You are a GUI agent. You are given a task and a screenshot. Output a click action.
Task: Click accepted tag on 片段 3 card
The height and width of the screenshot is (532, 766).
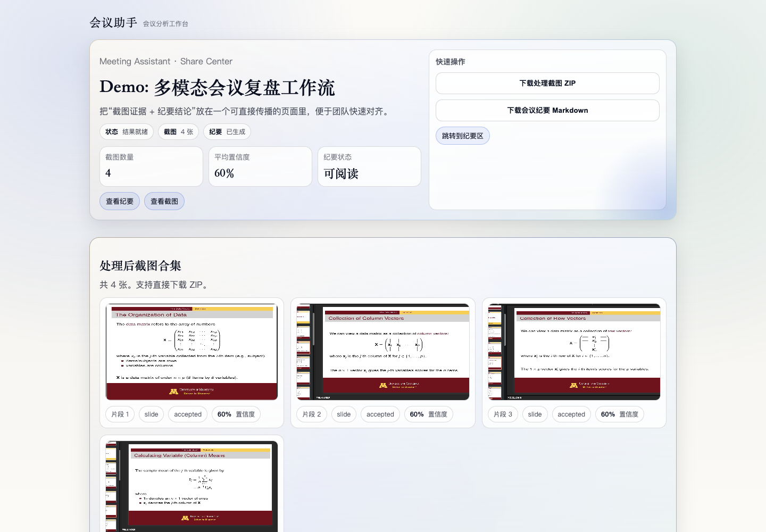pos(571,414)
